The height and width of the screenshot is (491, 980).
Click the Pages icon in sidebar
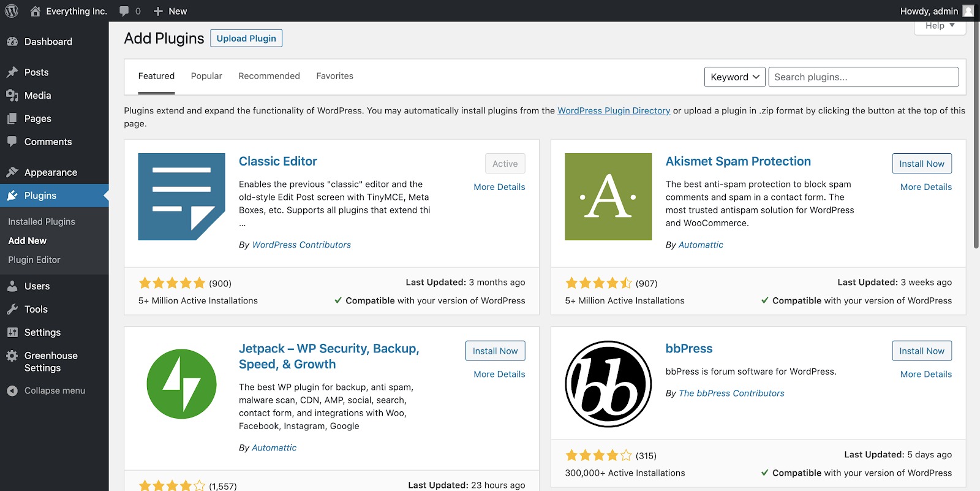pos(12,119)
